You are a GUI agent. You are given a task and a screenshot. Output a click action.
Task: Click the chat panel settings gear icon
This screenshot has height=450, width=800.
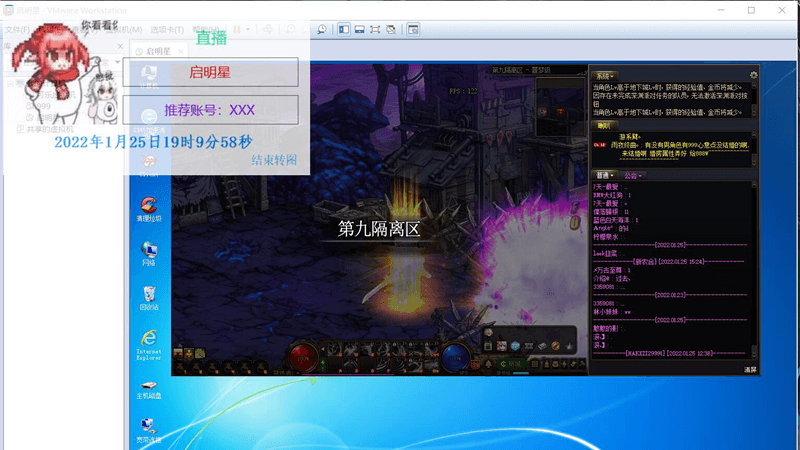tap(754, 75)
